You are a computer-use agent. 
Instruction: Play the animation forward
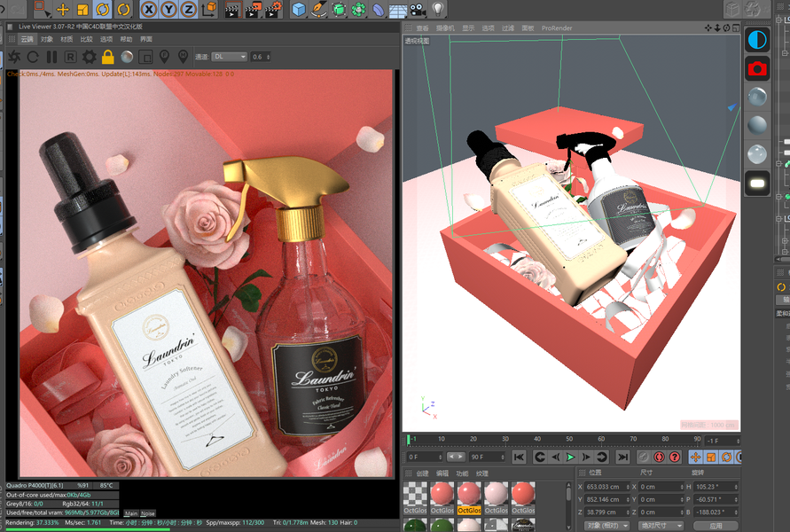[x=570, y=457]
